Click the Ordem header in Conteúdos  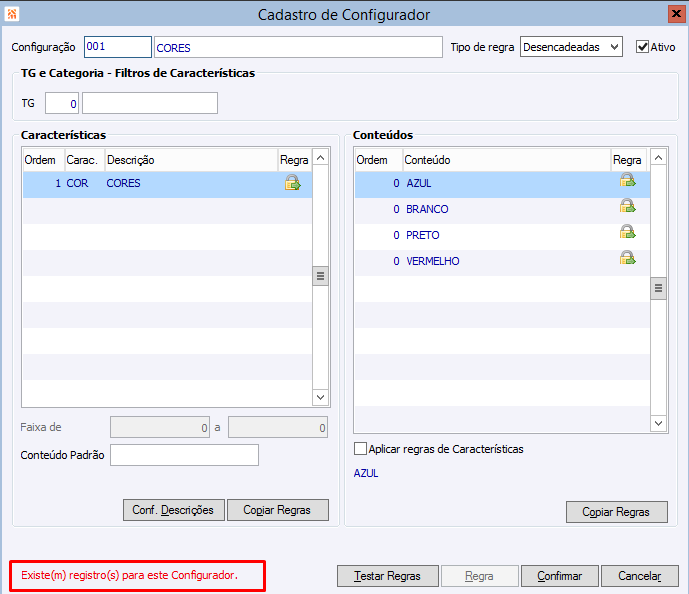[378, 160]
